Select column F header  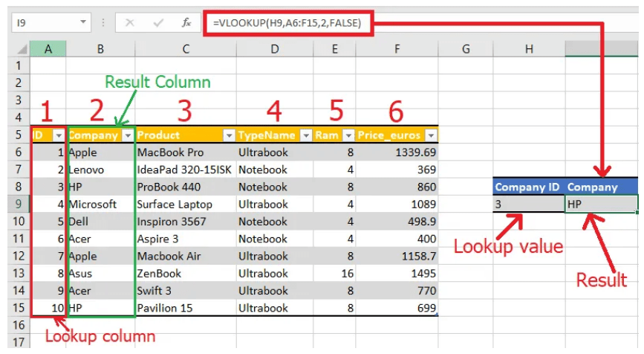[x=397, y=49]
